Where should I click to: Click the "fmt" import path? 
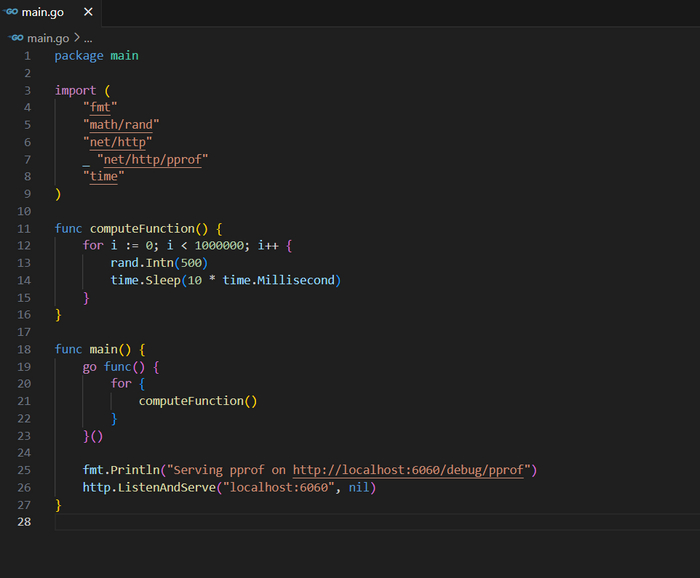pos(101,107)
